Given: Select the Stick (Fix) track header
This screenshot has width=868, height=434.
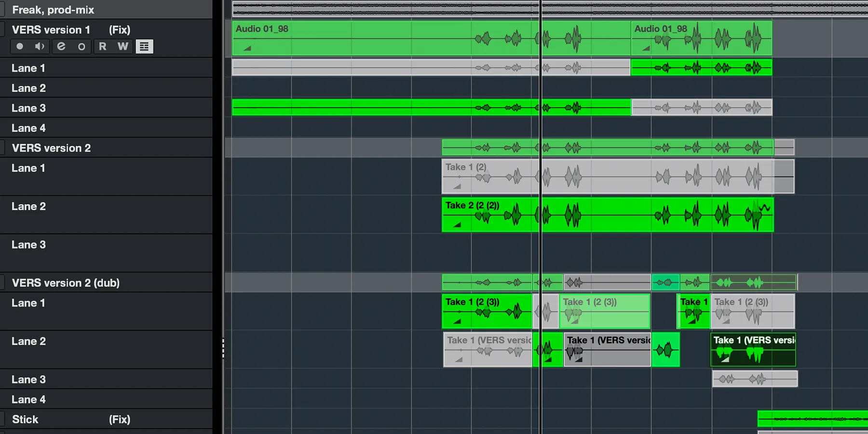Looking at the screenshot, I should click(x=25, y=420).
